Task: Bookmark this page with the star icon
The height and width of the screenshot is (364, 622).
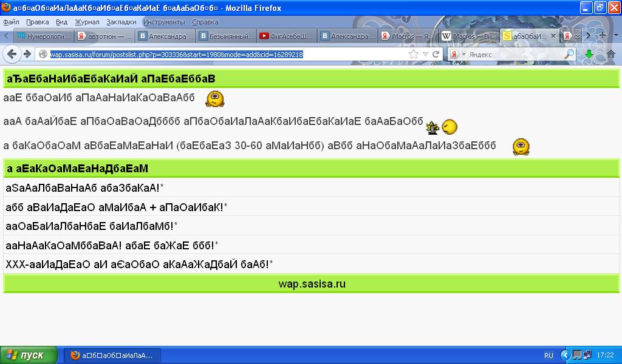Action: point(414,54)
